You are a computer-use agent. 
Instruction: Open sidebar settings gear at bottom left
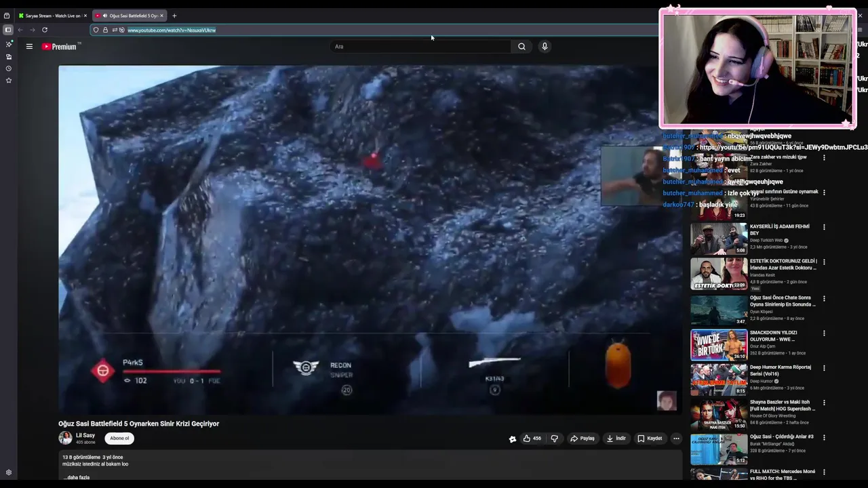click(9, 472)
